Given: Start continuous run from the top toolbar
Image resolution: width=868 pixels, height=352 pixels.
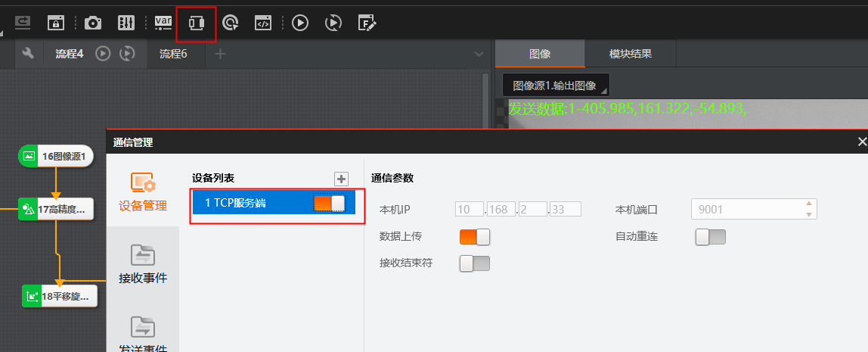Looking at the screenshot, I should [x=333, y=23].
